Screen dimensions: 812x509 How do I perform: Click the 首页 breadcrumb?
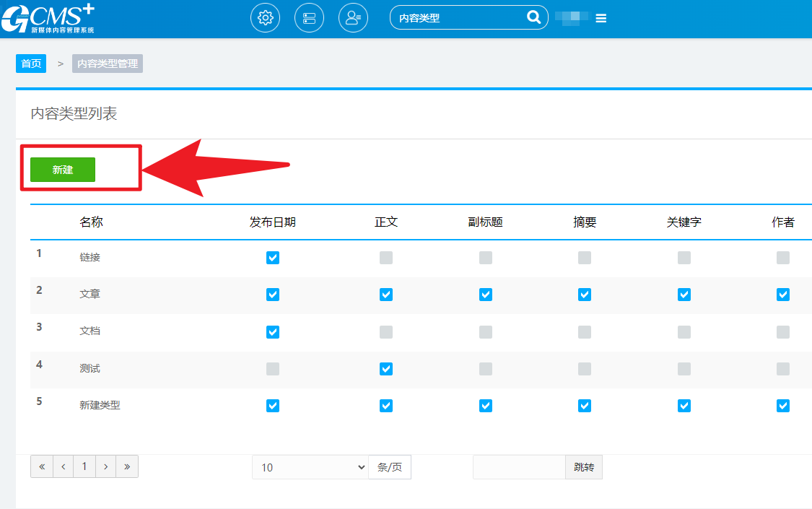pyautogui.click(x=31, y=64)
